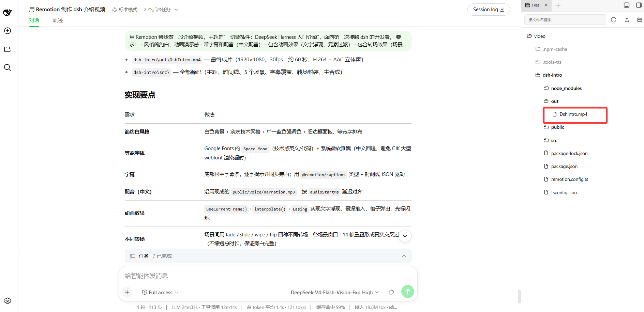Click the 缓存命中 99% status entry

[330, 307]
